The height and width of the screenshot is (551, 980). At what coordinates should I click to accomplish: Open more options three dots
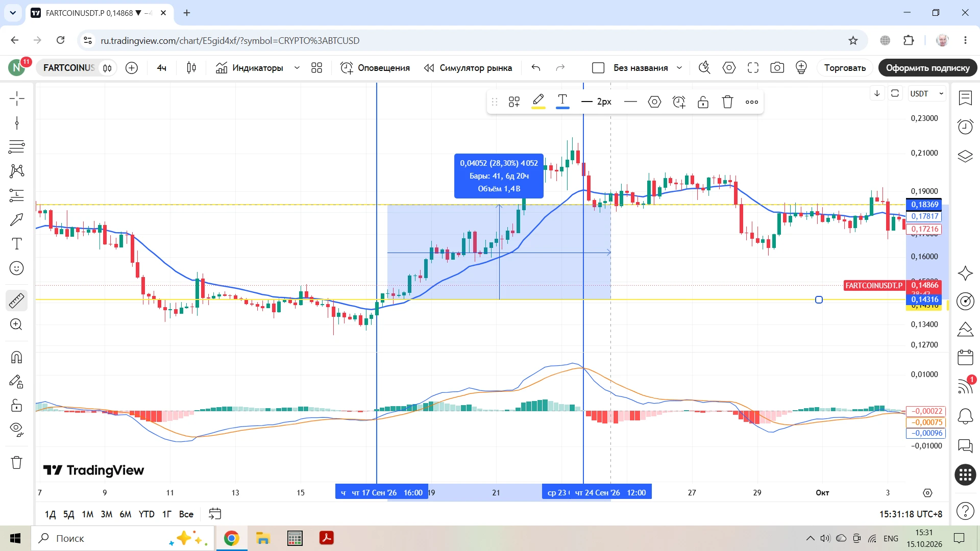pyautogui.click(x=752, y=102)
